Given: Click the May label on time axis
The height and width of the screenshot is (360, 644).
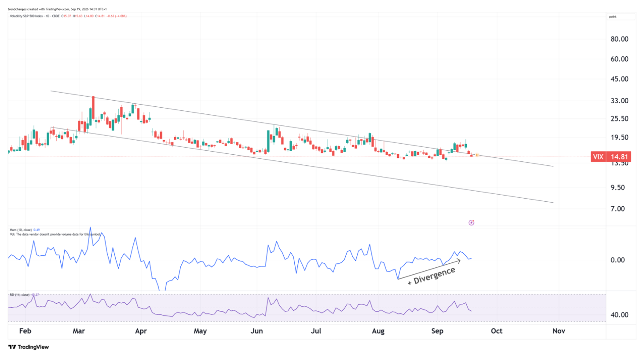Looking at the screenshot, I should coord(200,331).
